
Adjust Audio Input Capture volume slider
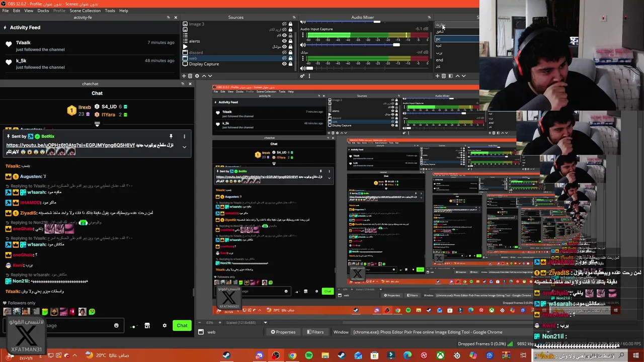pos(367,45)
